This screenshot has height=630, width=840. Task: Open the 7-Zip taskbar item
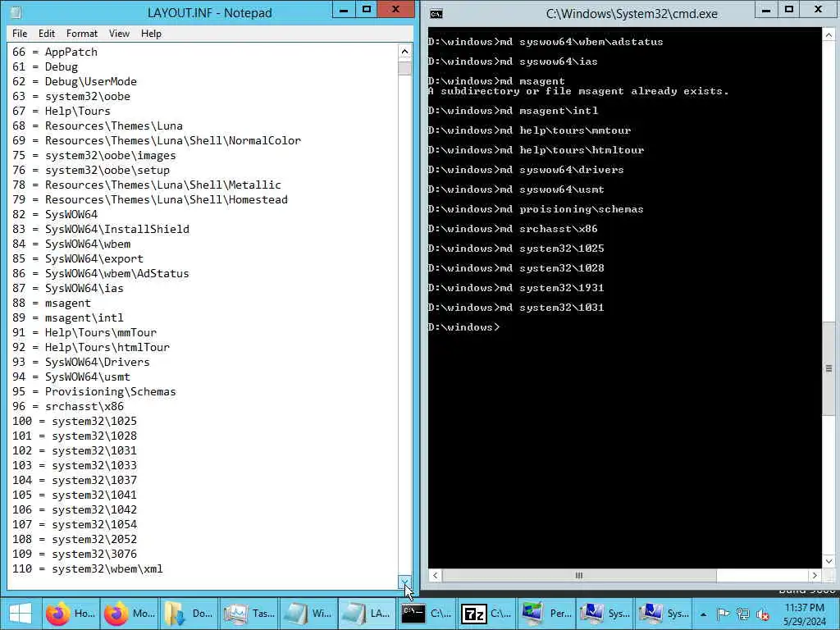486,614
